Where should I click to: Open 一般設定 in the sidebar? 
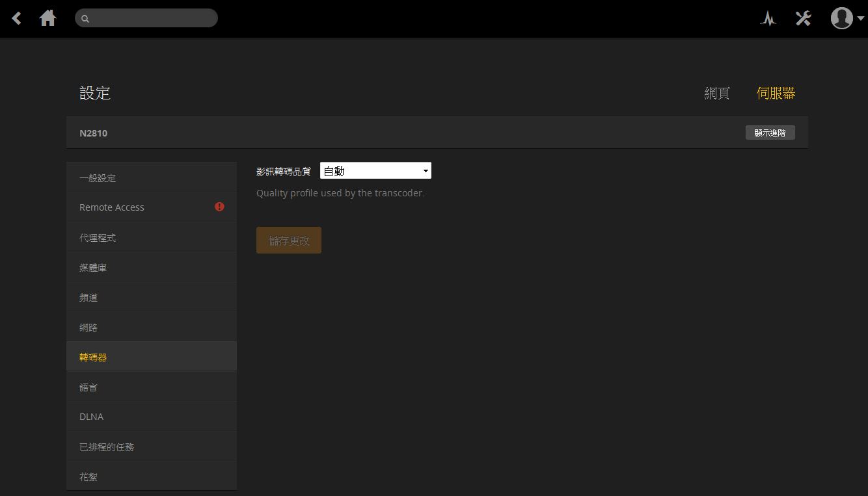[x=152, y=177]
